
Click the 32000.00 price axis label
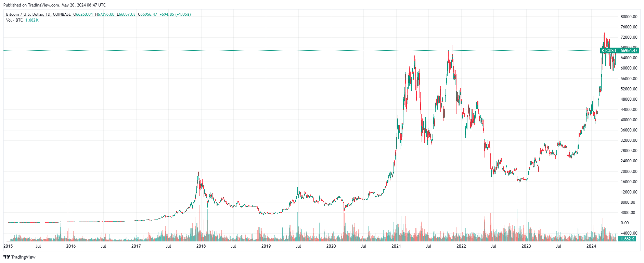629,140
